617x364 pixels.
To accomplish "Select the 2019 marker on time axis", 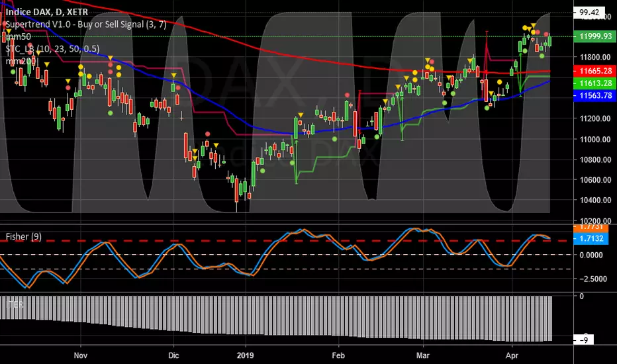I will [246, 355].
